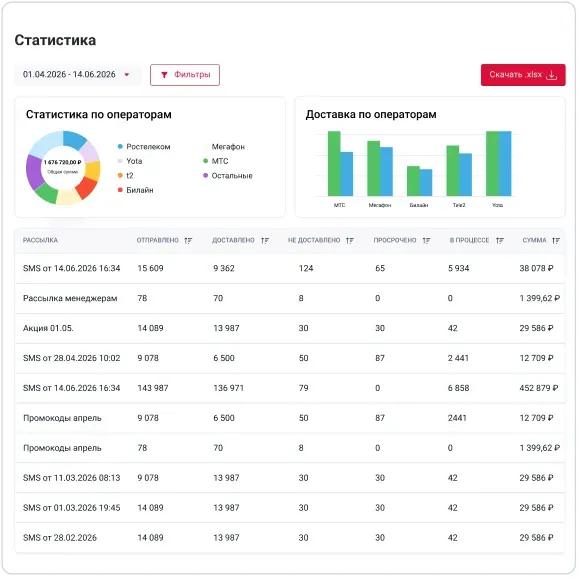This screenshot has width=579, height=579.
Task: Open the date range dropdown arrow
Action: coord(127,75)
